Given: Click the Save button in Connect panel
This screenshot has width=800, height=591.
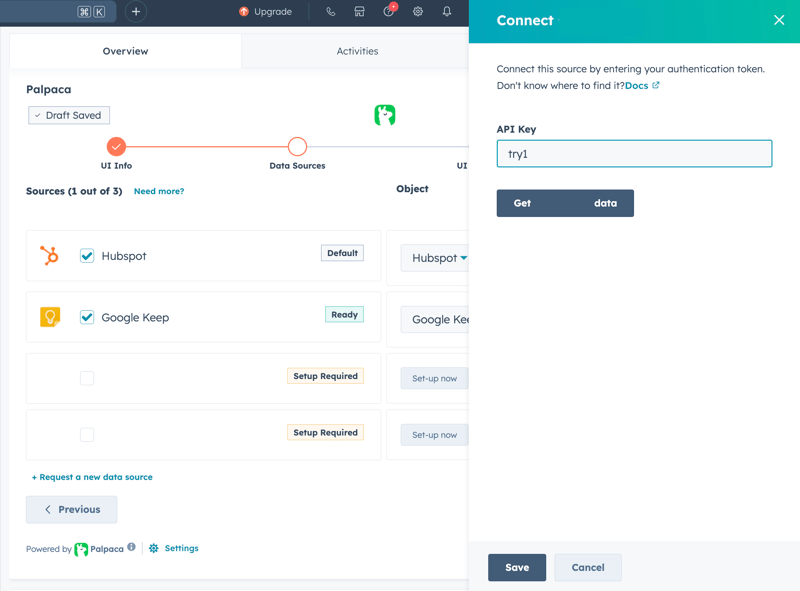Looking at the screenshot, I should 517,567.
